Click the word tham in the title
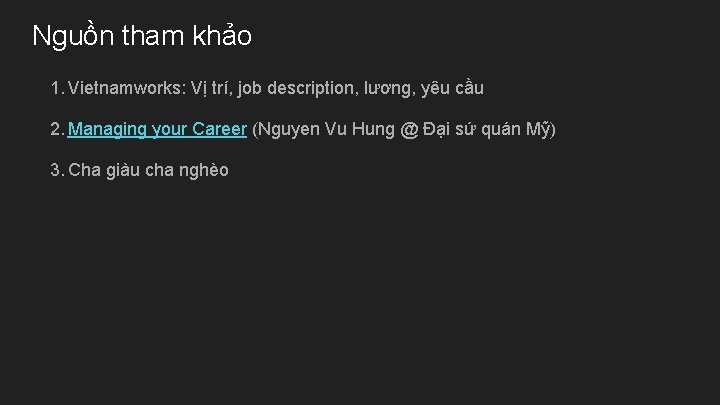 (152, 35)
